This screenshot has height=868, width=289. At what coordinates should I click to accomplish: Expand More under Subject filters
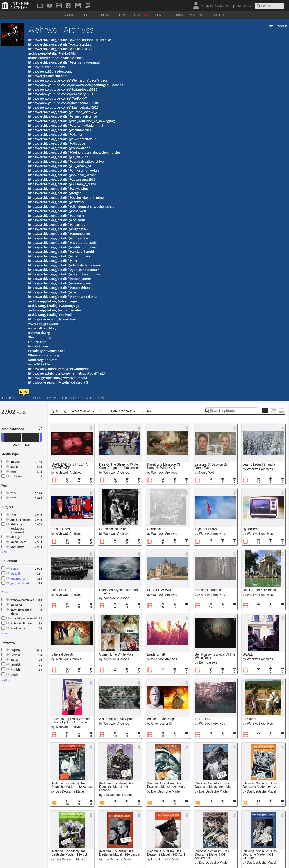5,552
